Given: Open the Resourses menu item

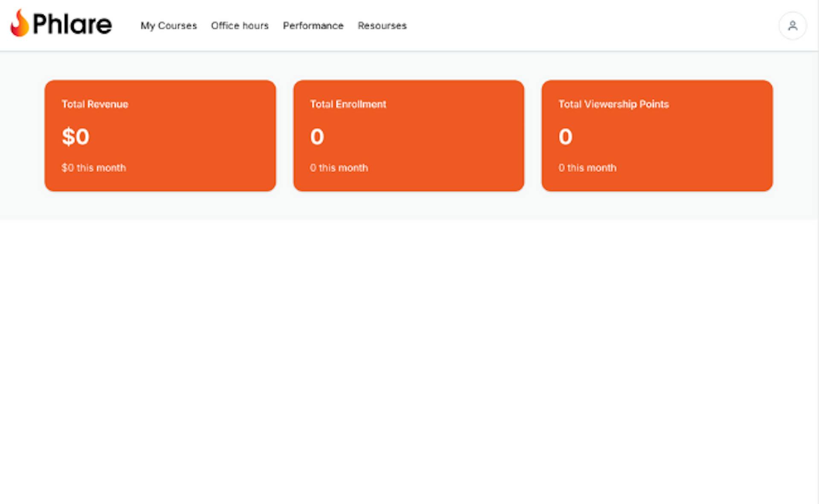Looking at the screenshot, I should (x=382, y=26).
